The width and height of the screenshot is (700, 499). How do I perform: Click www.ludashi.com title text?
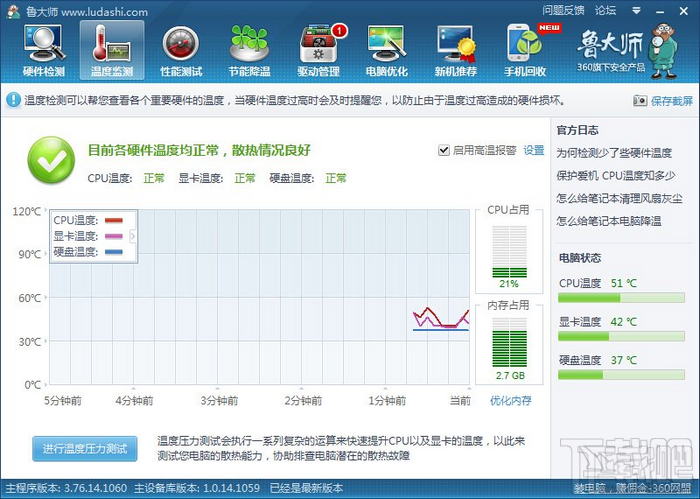[x=104, y=12]
